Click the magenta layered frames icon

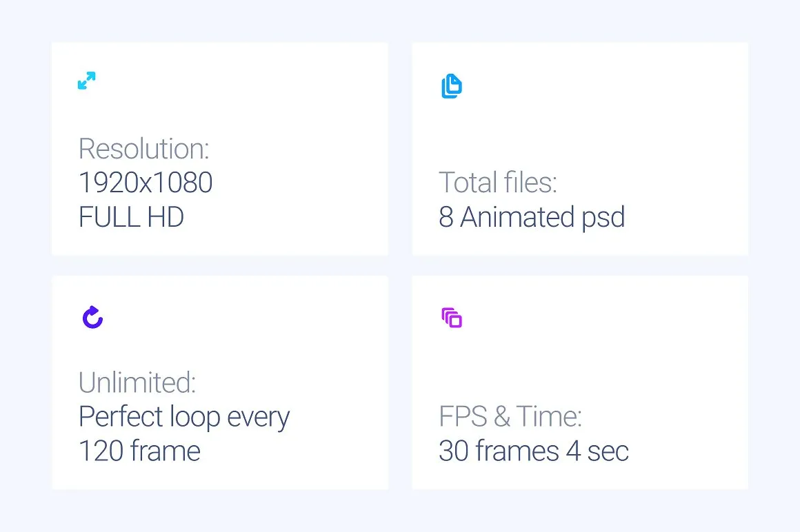click(451, 318)
